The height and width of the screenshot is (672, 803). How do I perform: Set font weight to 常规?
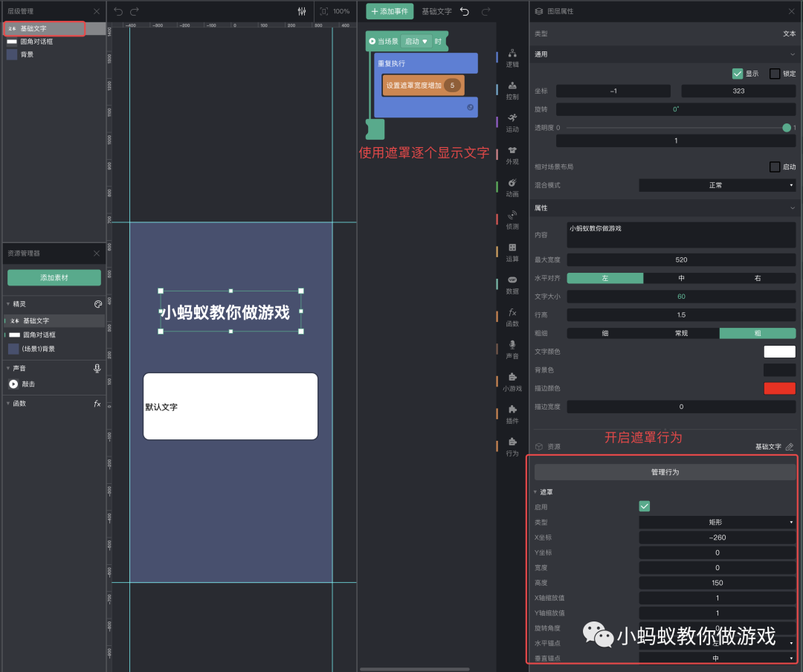pos(681,334)
